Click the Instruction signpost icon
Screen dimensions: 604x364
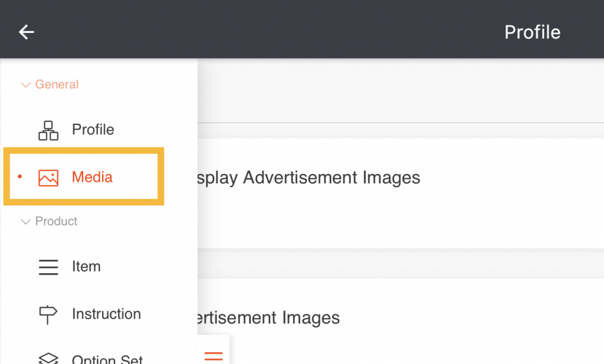48,314
